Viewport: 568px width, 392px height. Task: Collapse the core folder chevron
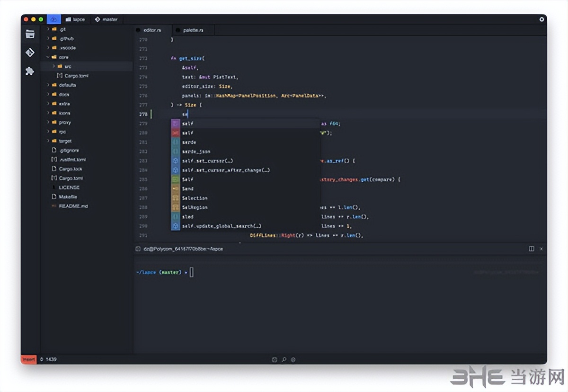48,57
